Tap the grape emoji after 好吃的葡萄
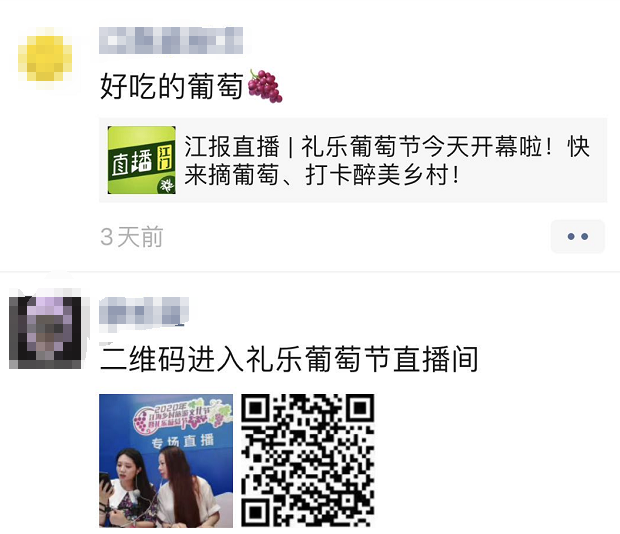The height and width of the screenshot is (534, 620). [x=265, y=86]
